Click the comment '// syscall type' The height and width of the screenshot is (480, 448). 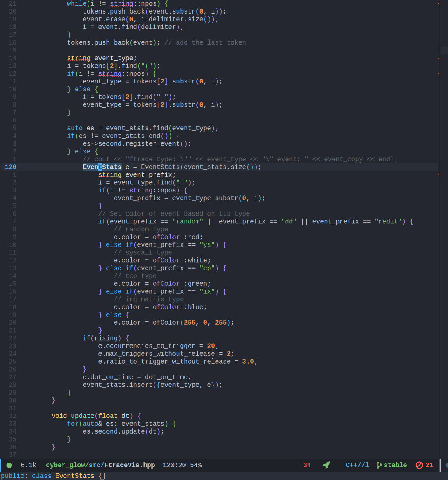coord(143,253)
